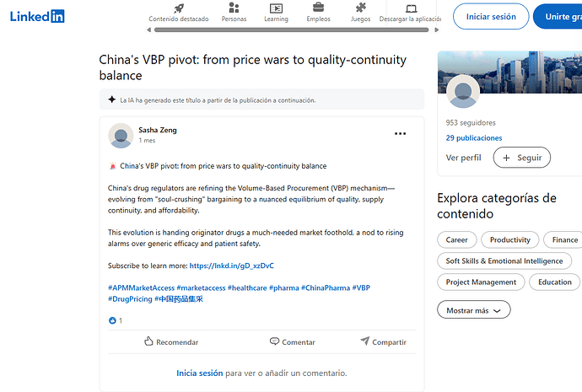Click the Comentar speech bubble button
Image resolution: width=582 pixels, height=392 pixels.
(293, 341)
